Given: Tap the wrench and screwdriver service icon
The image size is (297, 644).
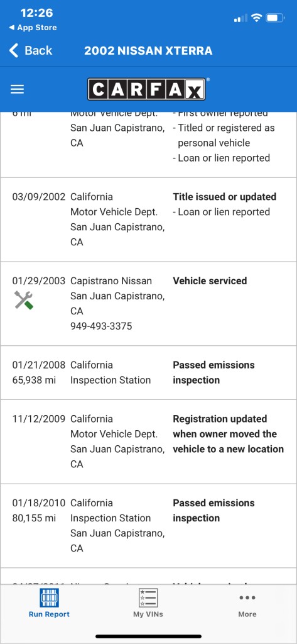Looking at the screenshot, I should pos(24,300).
